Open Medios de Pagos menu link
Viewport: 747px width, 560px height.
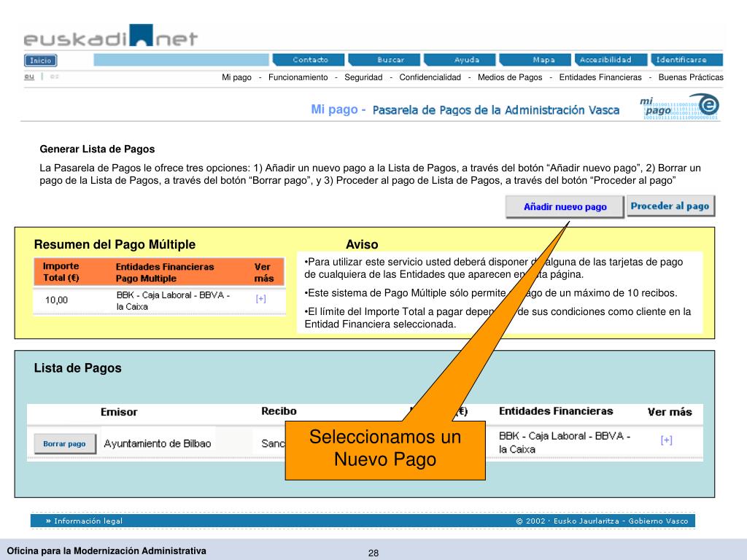click(510, 77)
